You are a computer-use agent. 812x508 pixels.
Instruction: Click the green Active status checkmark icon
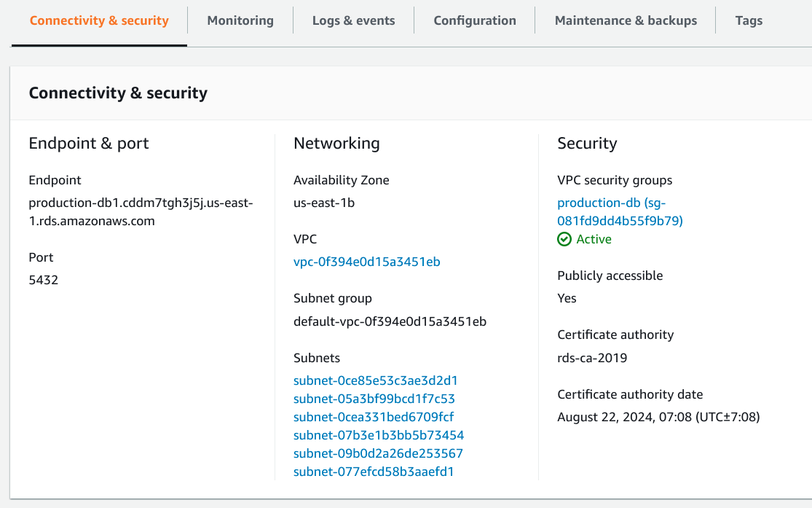pos(564,240)
